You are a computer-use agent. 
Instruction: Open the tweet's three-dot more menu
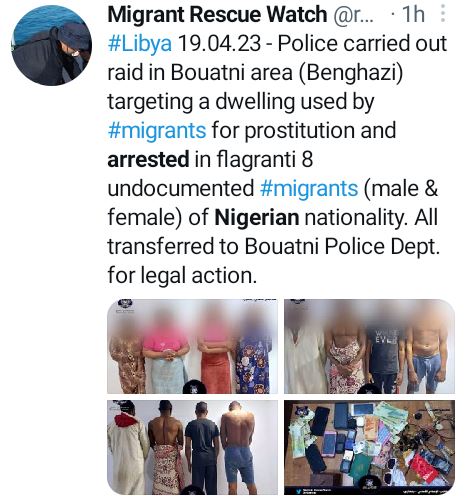point(443,14)
